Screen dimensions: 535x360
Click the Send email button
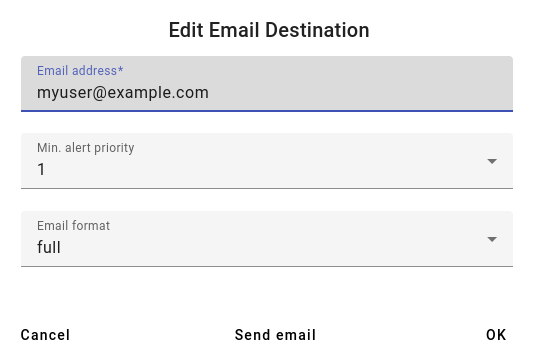pyautogui.click(x=275, y=335)
